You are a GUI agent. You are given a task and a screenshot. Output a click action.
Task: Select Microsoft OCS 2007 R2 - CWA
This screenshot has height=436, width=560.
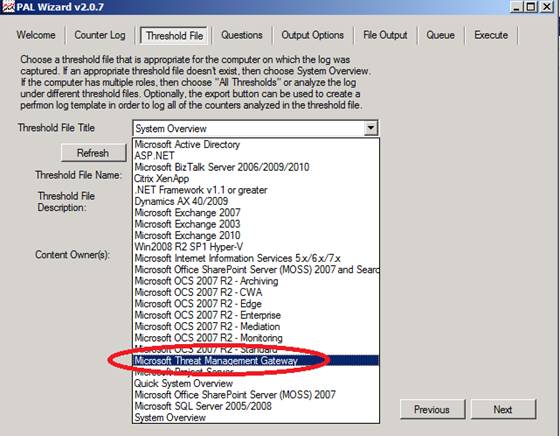[255, 292]
